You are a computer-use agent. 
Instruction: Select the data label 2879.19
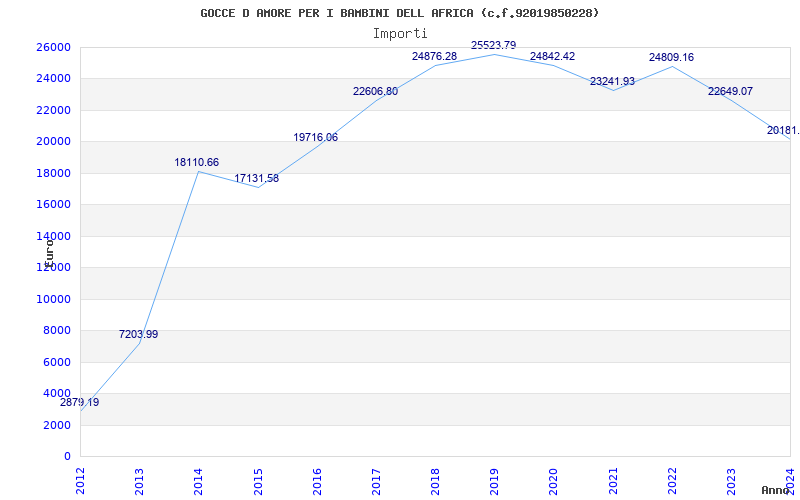pyautogui.click(x=80, y=402)
